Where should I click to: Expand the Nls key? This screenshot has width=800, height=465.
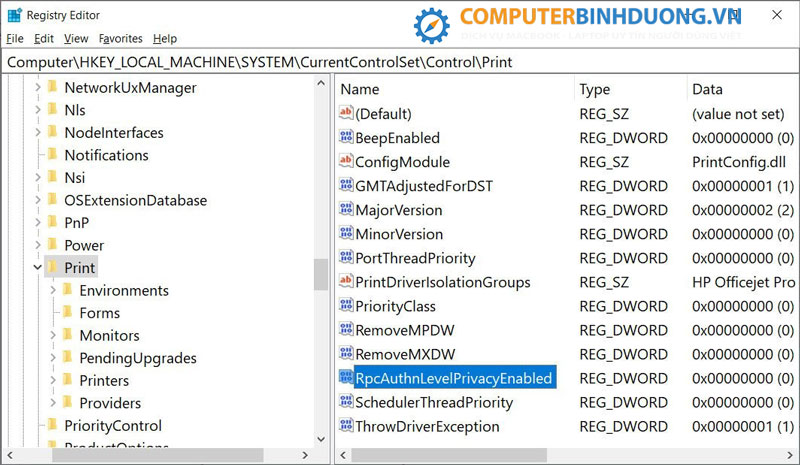[38, 110]
